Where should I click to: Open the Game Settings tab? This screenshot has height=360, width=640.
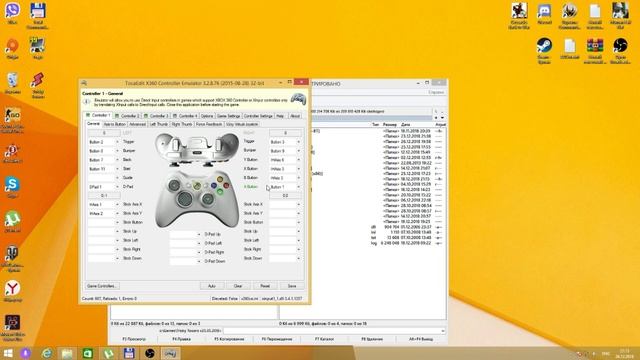(x=228, y=116)
